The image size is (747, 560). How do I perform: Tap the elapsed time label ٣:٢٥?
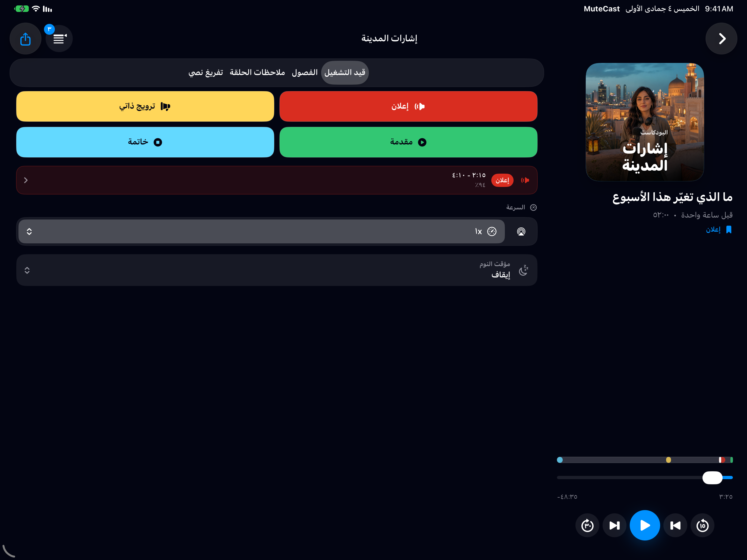pyautogui.click(x=726, y=497)
